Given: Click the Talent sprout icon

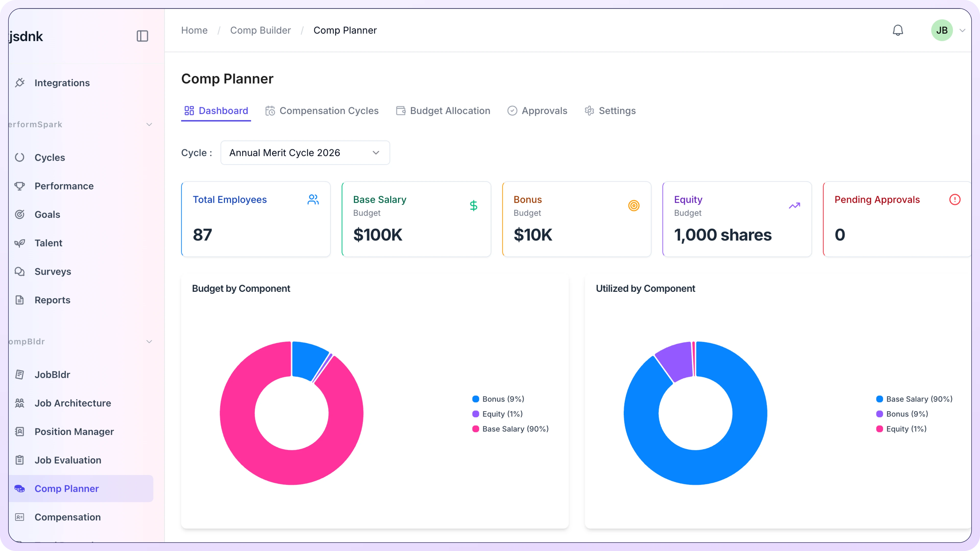Looking at the screenshot, I should pyautogui.click(x=20, y=243).
